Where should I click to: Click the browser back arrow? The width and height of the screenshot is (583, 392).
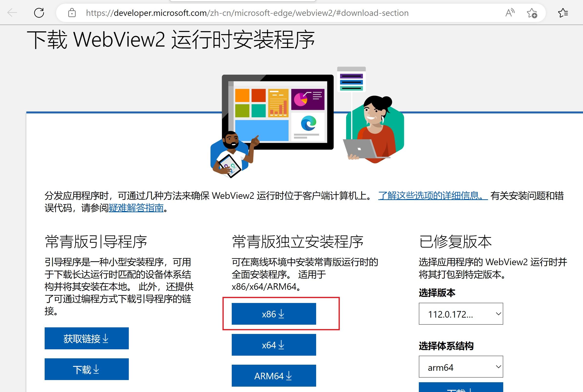tap(12, 12)
